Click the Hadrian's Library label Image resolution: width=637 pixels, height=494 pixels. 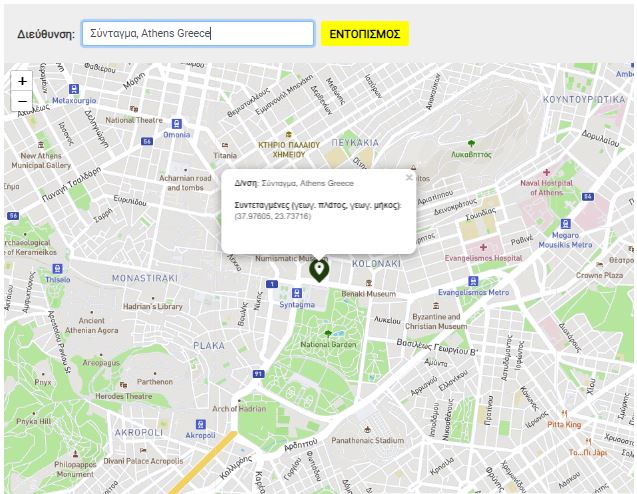pyautogui.click(x=147, y=306)
